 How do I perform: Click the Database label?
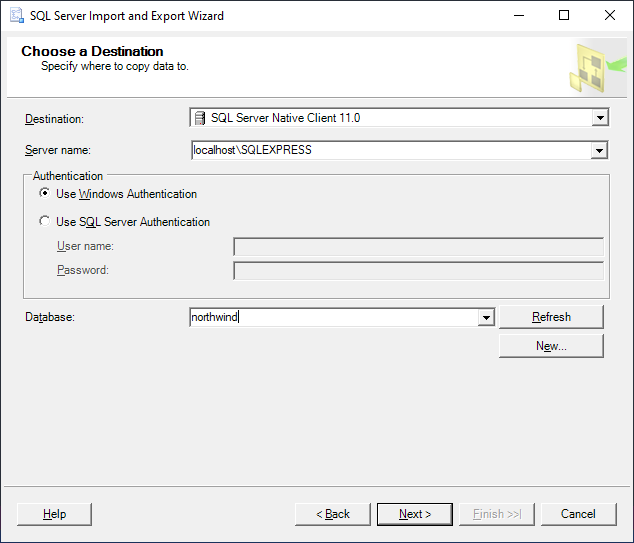[50, 317]
